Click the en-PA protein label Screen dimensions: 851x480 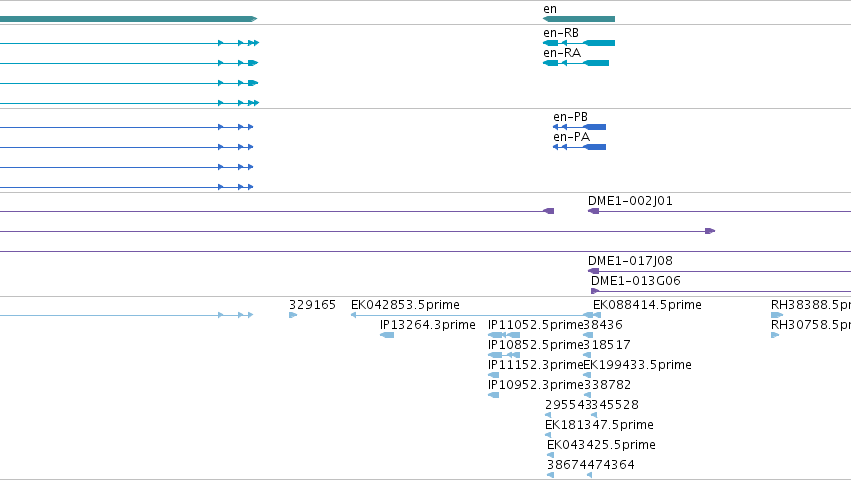click(x=571, y=137)
